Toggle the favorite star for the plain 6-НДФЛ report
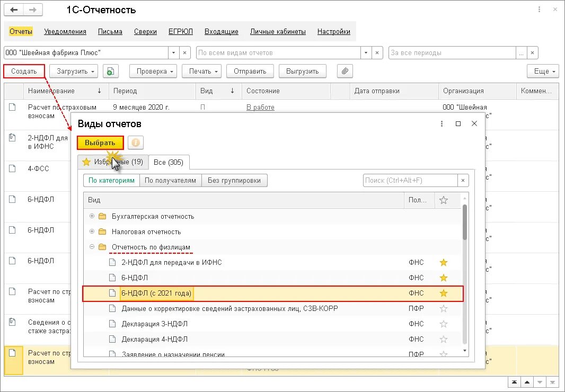The height and width of the screenshot is (392, 565). [x=444, y=278]
